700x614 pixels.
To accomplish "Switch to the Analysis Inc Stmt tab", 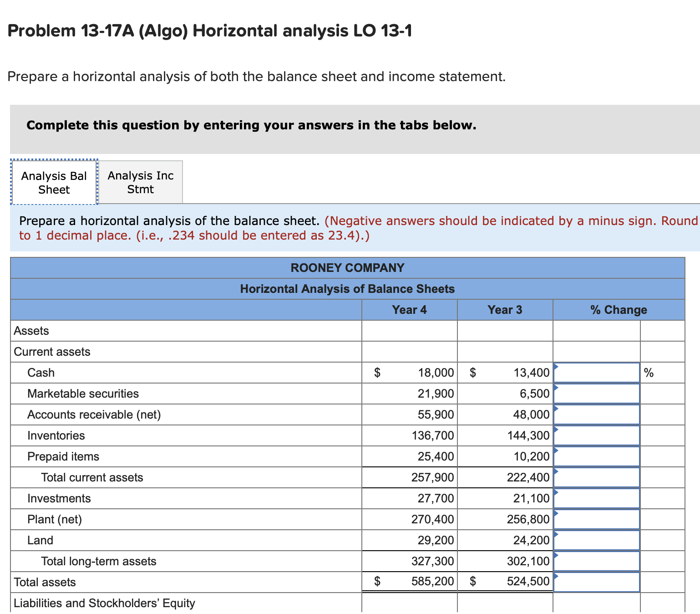I will (140, 182).
